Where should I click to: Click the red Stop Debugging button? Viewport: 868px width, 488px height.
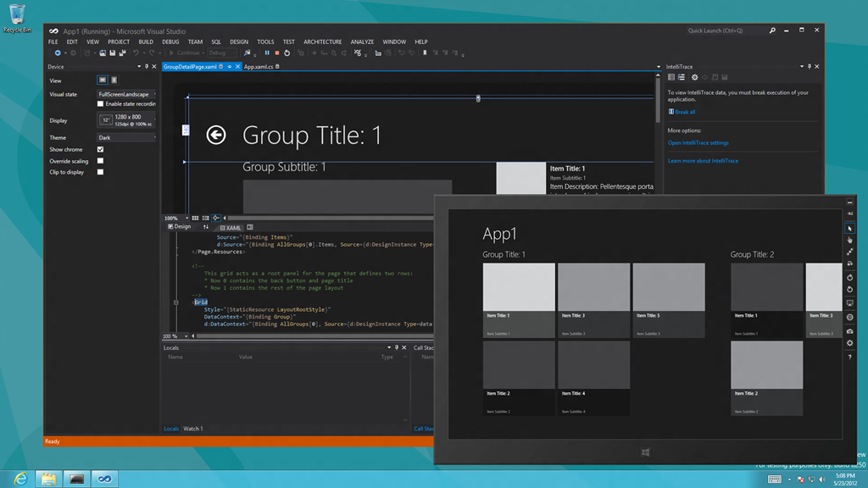tap(276, 53)
